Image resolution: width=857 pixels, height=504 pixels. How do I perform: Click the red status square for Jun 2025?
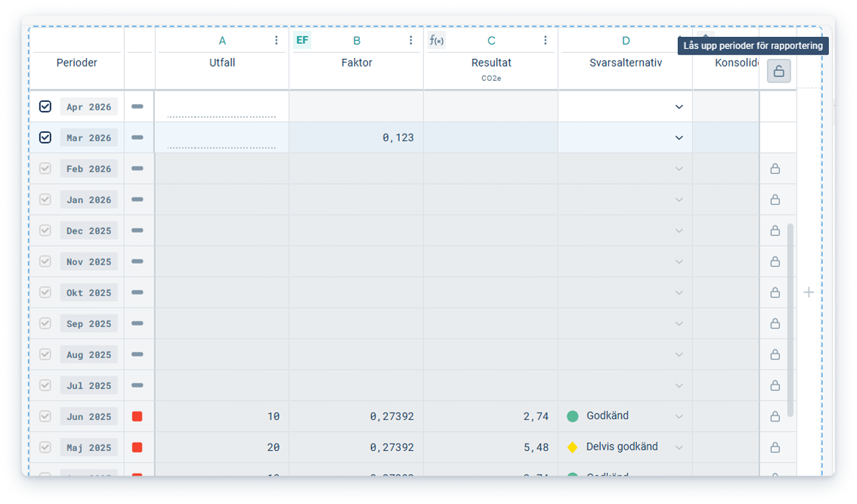137,416
